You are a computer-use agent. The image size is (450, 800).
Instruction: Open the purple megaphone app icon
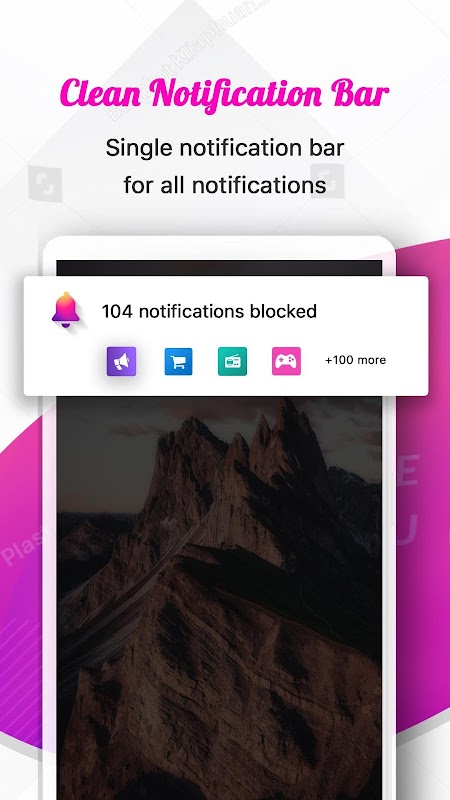(121, 361)
